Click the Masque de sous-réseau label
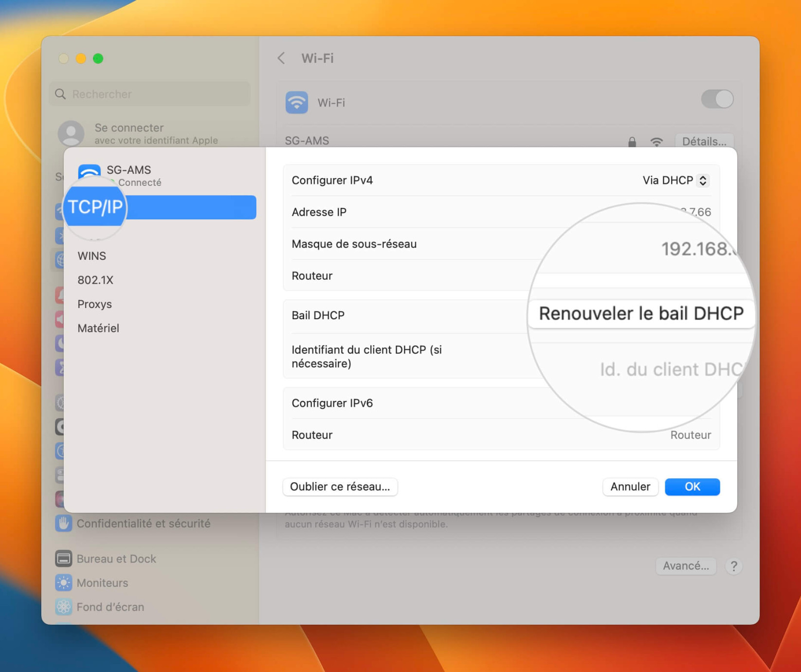Viewport: 801px width, 672px height. (354, 244)
